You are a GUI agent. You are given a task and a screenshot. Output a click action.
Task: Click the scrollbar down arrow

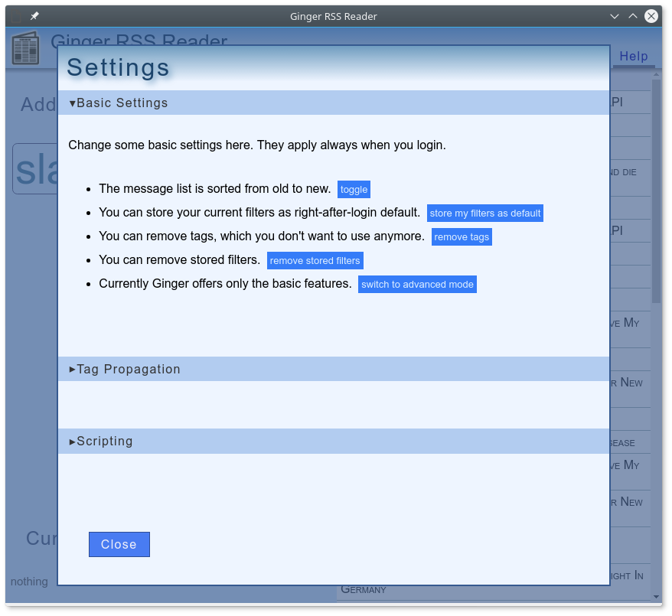pos(656,597)
